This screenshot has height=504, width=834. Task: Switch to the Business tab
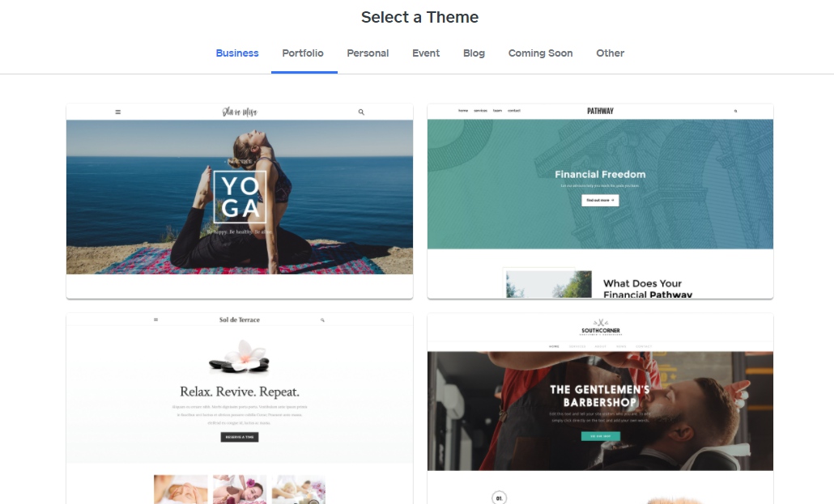(x=237, y=53)
